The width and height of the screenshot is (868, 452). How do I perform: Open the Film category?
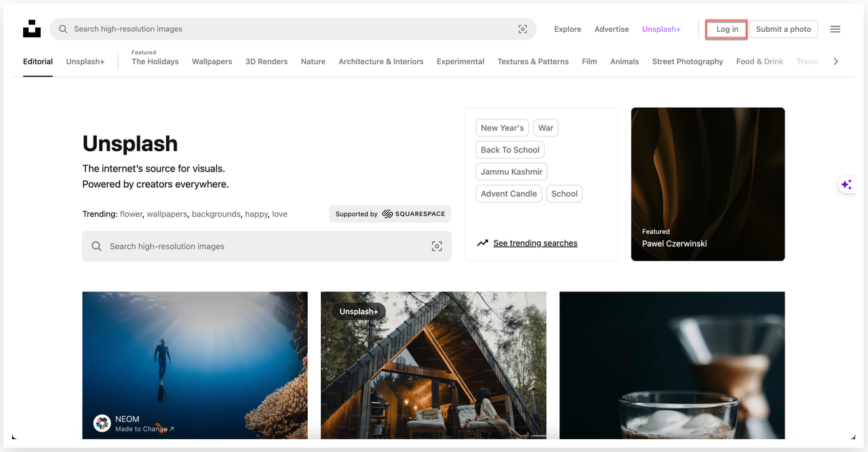point(589,62)
